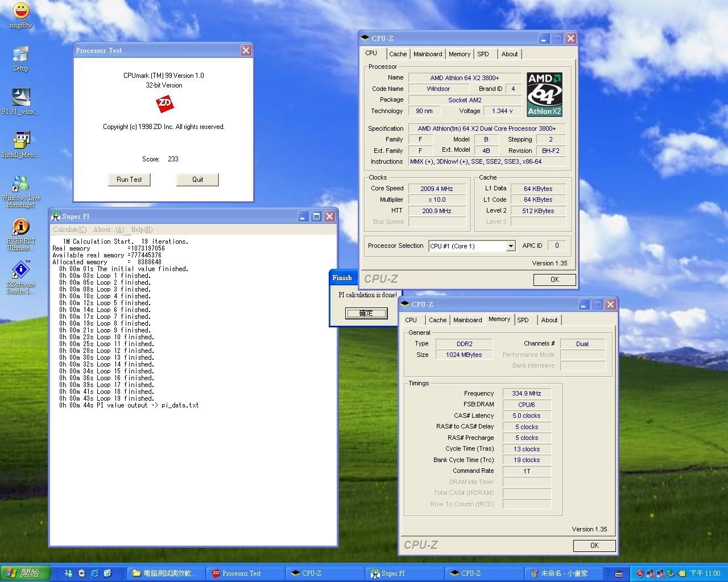The height and width of the screenshot is (582, 728).
Task: Click Quit in Processor Test
Action: tap(197, 180)
